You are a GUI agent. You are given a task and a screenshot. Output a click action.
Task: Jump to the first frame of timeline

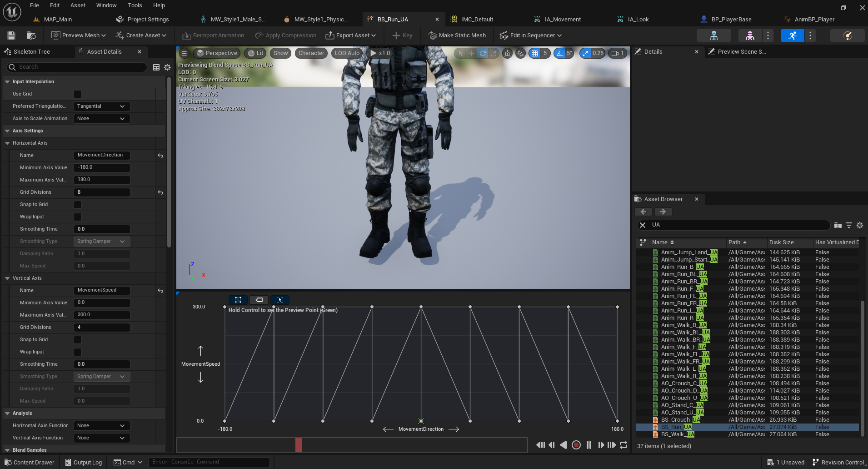tap(540, 445)
